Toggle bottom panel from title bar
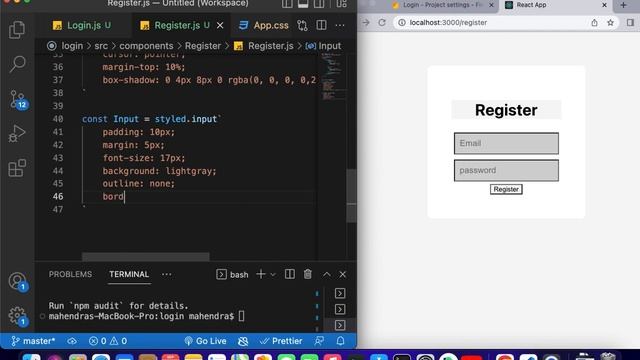 (x=303, y=4)
